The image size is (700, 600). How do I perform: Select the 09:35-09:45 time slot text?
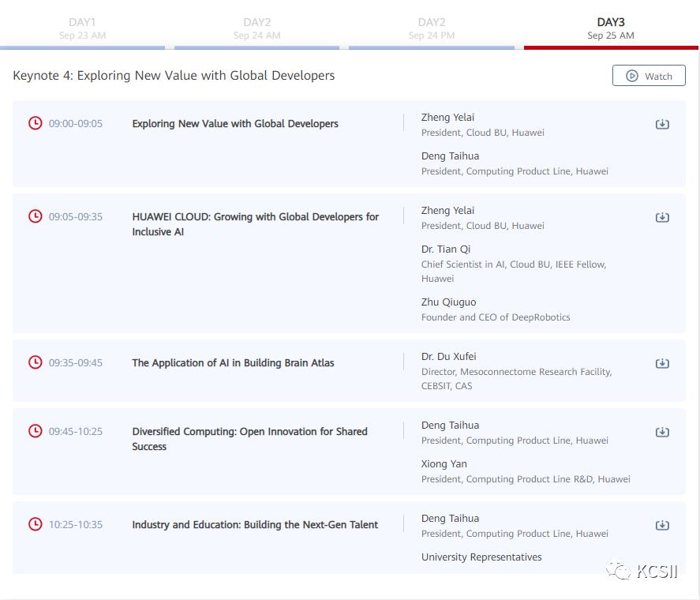(x=76, y=363)
